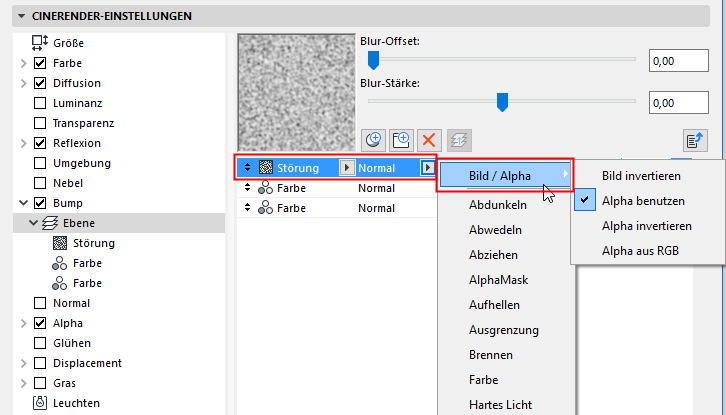The height and width of the screenshot is (415, 726).
Task: Toggle the Reflexion checkbox
Action: (40, 143)
